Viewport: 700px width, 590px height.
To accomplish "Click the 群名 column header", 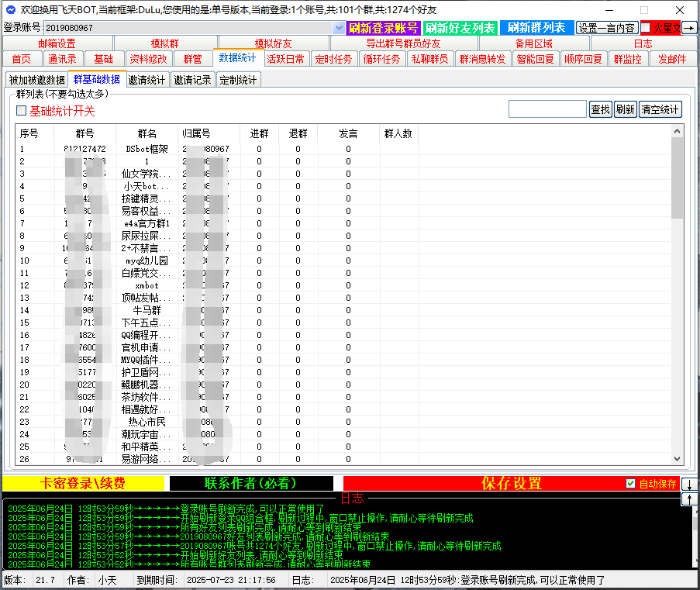I will pyautogui.click(x=147, y=133).
